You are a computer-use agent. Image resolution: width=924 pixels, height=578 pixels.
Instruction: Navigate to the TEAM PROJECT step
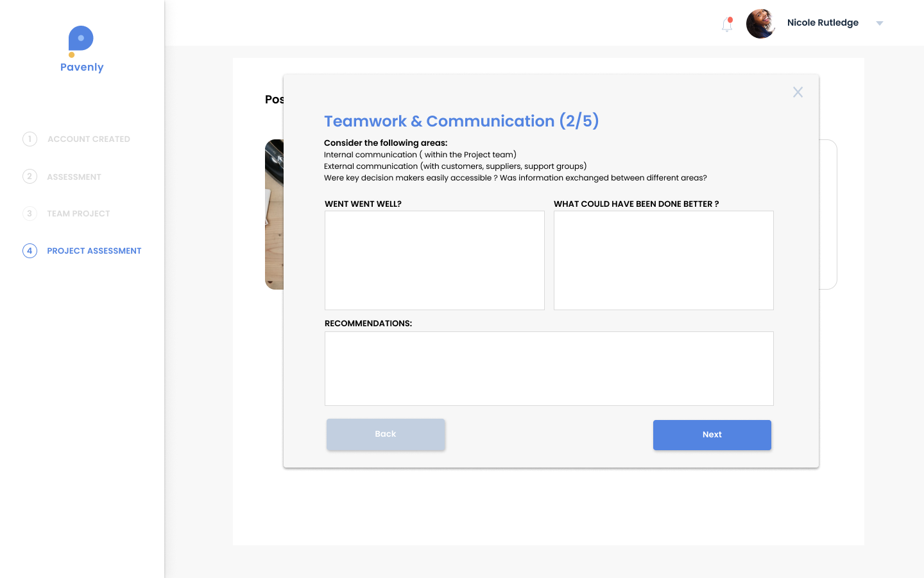pyautogui.click(x=78, y=213)
